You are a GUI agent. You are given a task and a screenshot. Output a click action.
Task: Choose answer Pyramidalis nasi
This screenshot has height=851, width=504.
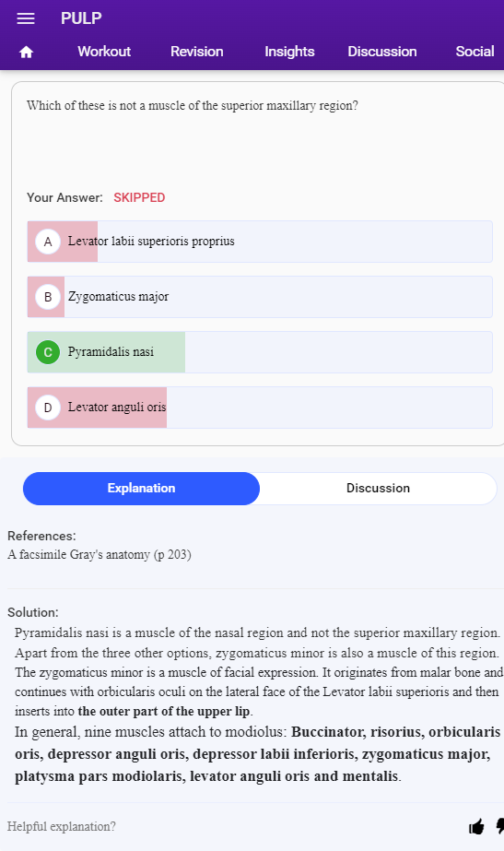click(x=260, y=352)
